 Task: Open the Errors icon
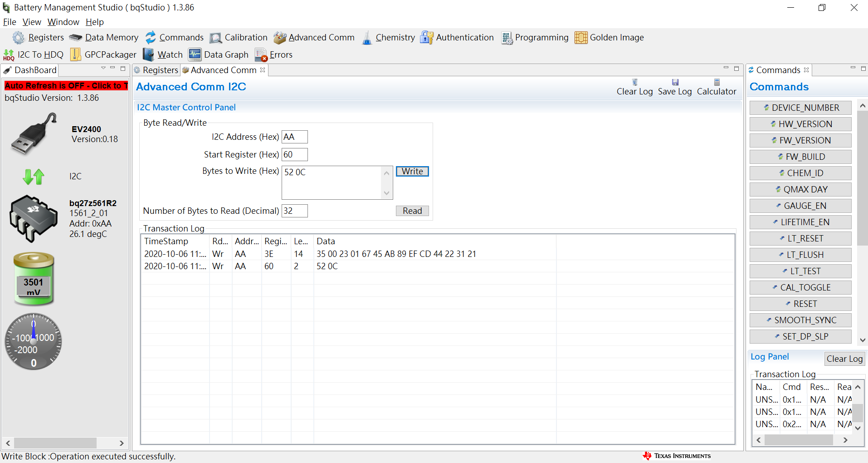(261, 55)
